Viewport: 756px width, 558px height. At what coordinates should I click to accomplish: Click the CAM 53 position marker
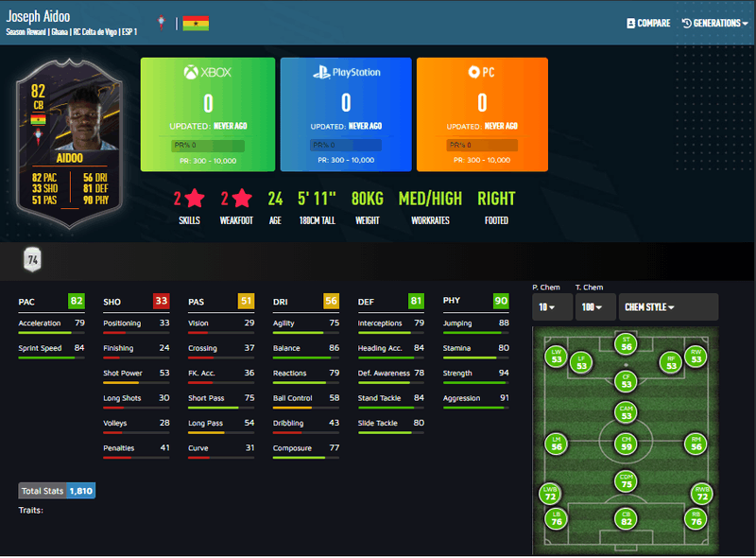[627, 412]
